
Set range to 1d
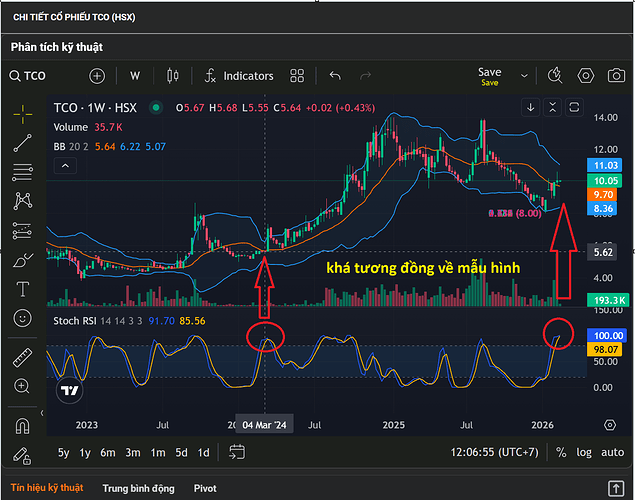203,453
